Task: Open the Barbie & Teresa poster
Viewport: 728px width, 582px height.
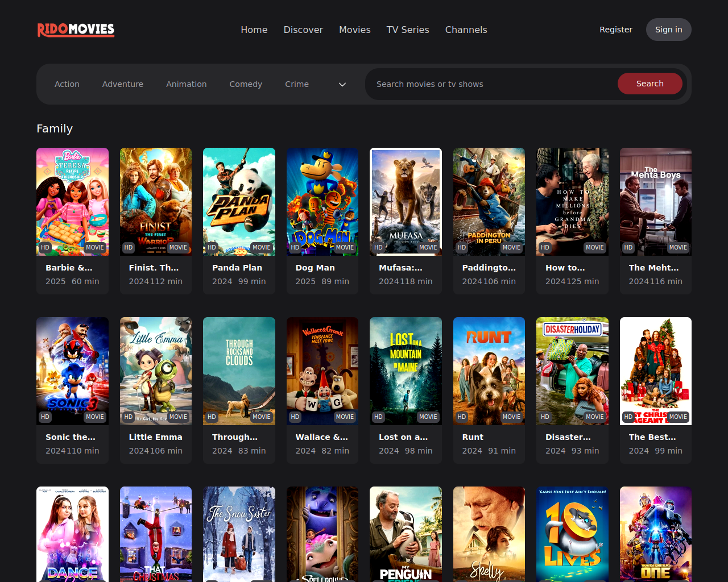Action: (x=72, y=202)
